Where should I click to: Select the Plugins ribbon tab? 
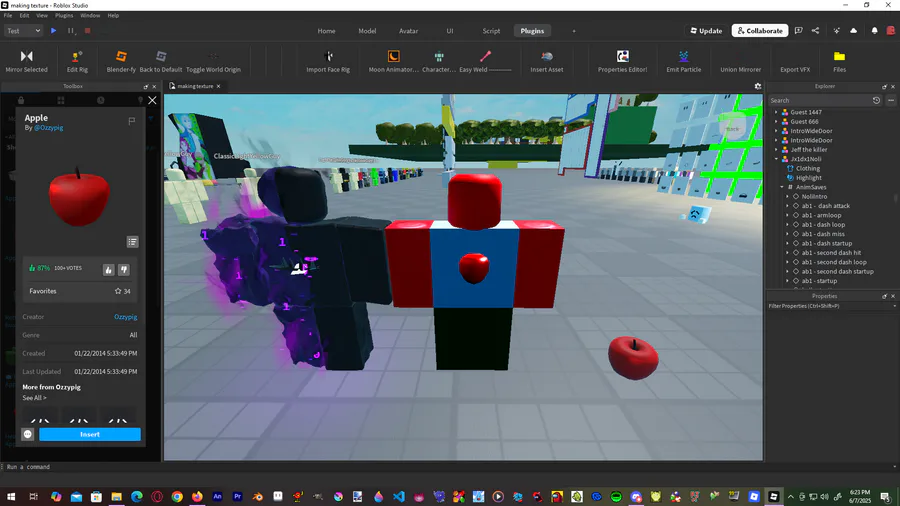click(x=532, y=31)
